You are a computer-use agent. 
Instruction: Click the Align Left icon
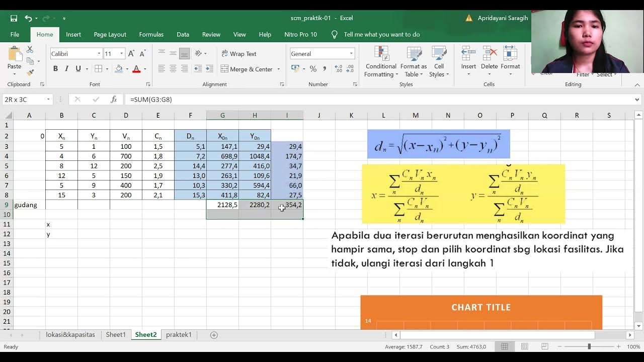coord(162,69)
